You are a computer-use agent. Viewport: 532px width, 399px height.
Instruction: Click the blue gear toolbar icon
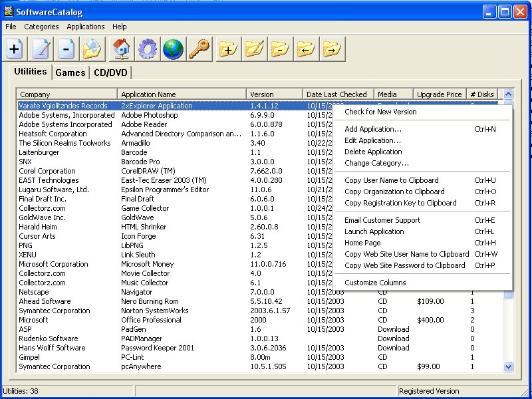148,49
